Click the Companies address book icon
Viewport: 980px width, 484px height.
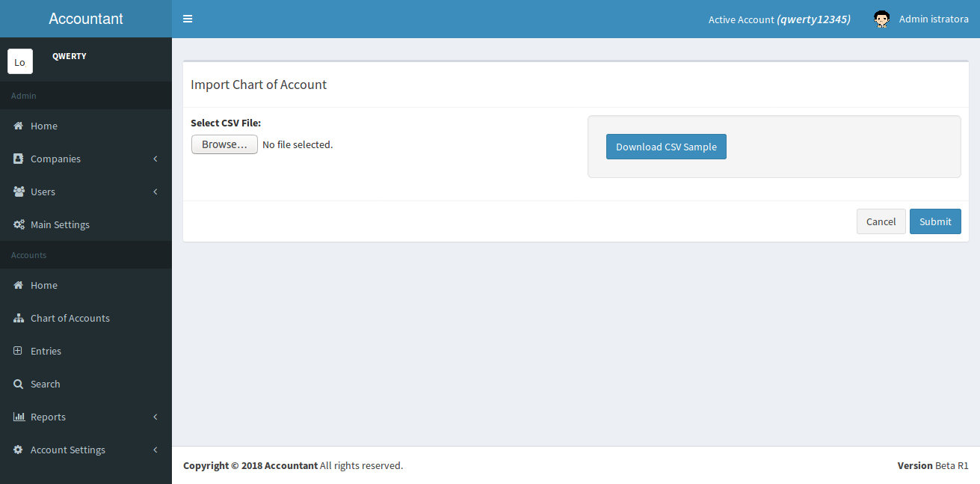click(19, 159)
